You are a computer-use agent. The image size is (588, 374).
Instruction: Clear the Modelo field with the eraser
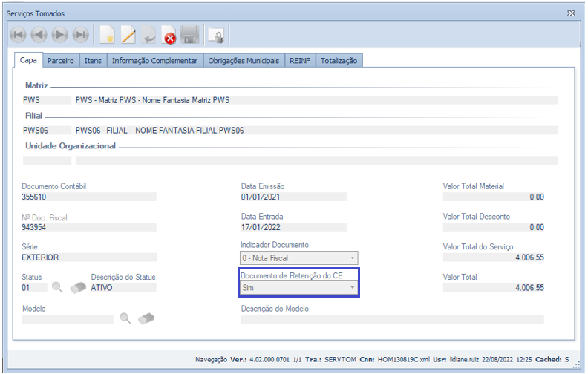(x=146, y=319)
